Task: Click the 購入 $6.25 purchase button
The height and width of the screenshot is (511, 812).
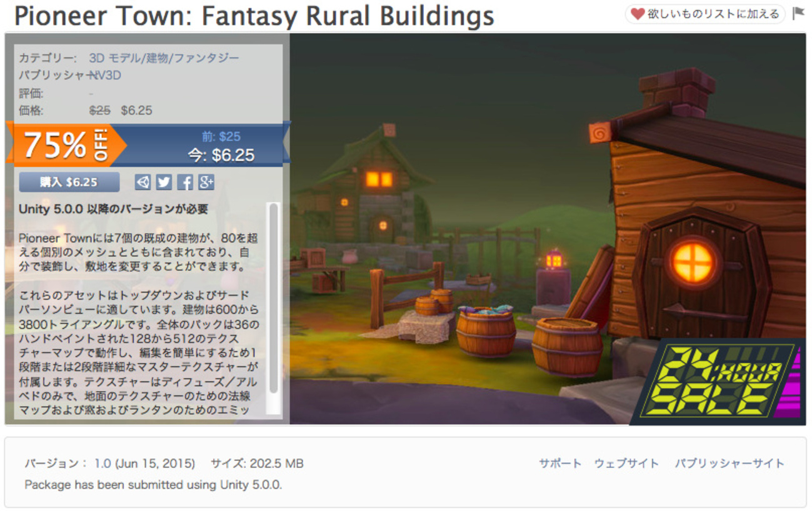Action: point(69,182)
